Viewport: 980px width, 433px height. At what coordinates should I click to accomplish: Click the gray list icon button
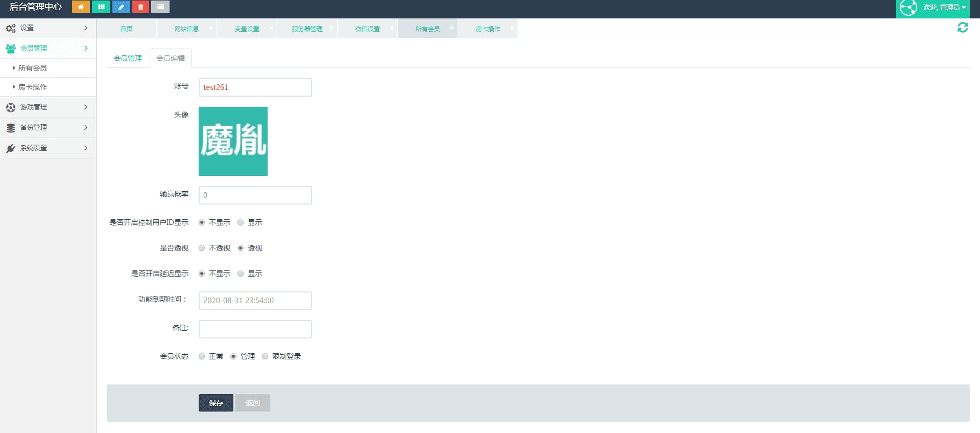[160, 7]
